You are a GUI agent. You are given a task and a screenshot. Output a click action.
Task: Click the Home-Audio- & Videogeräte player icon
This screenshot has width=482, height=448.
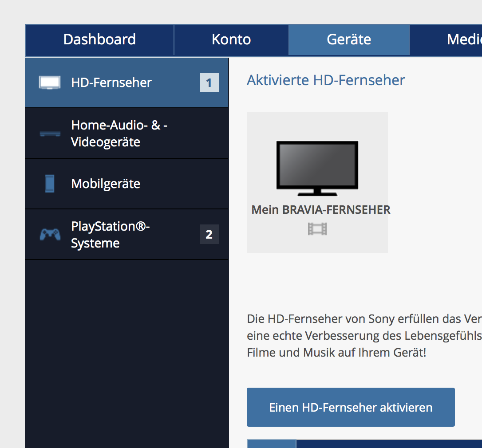tap(49, 133)
